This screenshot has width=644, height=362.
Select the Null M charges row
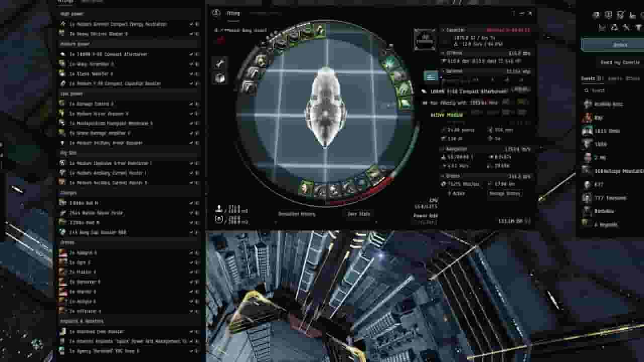point(129,203)
